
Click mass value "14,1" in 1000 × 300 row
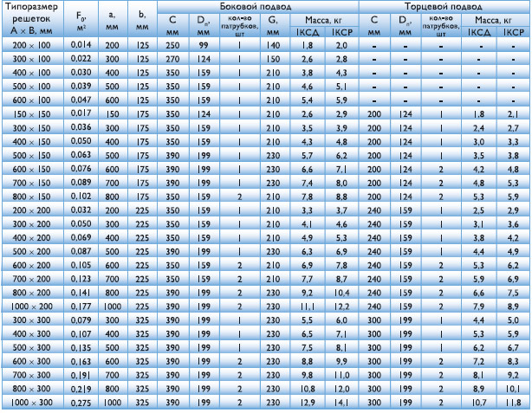coord(341,403)
